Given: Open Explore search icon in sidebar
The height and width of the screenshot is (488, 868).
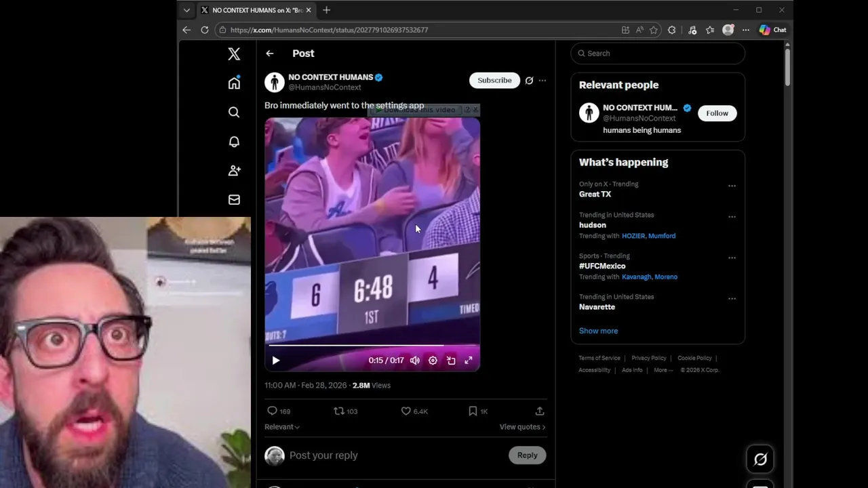Looking at the screenshot, I should (234, 113).
